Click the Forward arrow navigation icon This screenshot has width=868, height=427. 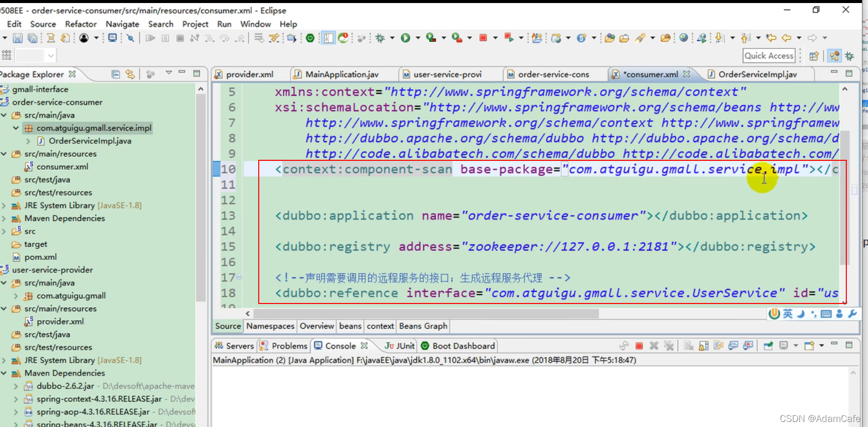click(x=812, y=38)
